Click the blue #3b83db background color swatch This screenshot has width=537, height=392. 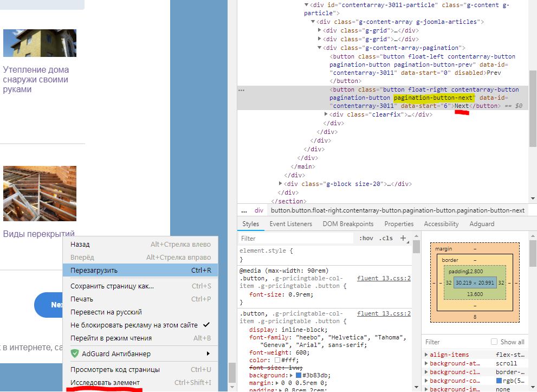pyautogui.click(x=299, y=375)
